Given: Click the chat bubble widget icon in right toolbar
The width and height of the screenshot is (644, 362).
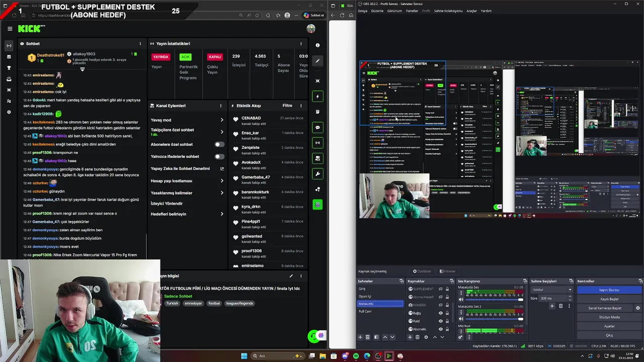Looking at the screenshot, I should 317,127.
